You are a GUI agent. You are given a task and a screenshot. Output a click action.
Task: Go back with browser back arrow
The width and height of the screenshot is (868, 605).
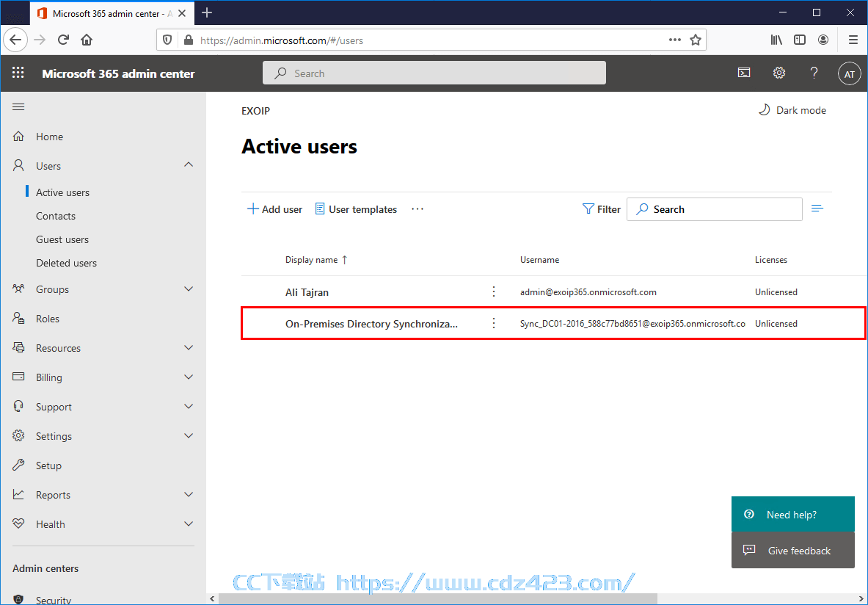(15, 40)
